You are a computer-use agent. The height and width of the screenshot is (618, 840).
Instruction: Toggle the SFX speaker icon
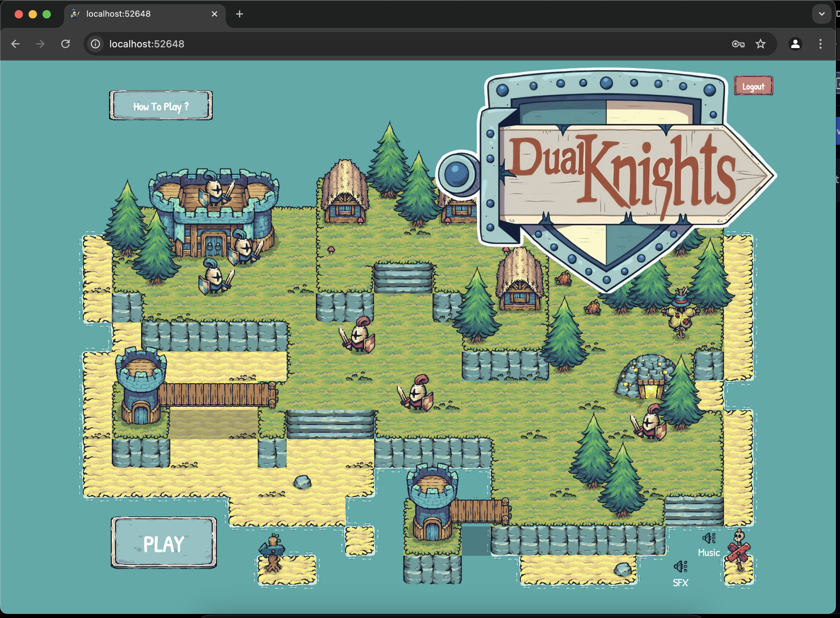click(x=680, y=567)
